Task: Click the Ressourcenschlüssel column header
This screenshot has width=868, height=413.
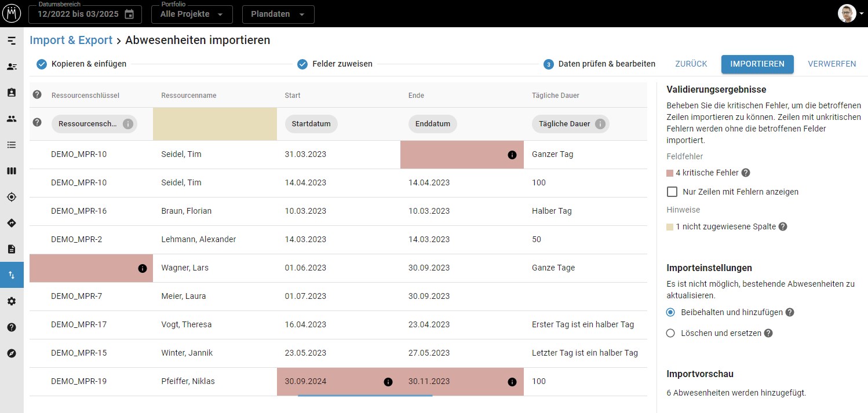Action: point(85,96)
